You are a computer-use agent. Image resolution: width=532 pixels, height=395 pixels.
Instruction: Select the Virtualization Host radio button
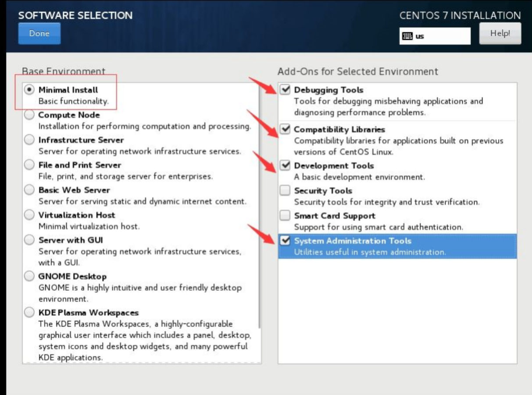29,215
